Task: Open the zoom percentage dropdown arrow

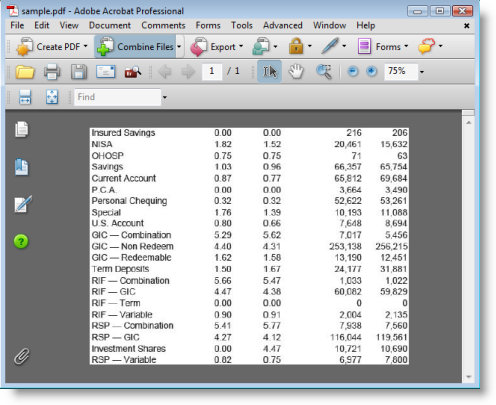Action: (422, 72)
